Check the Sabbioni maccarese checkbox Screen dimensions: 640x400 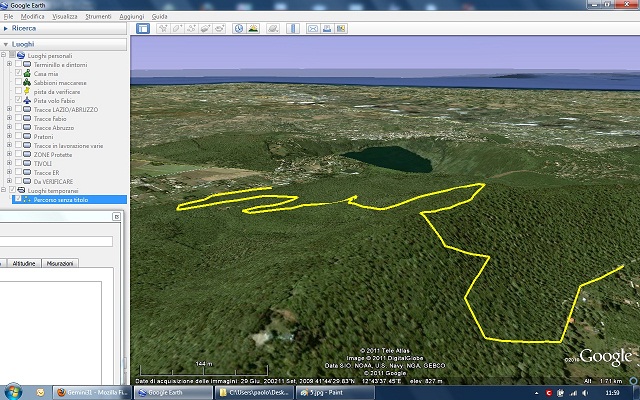[x=18, y=82]
